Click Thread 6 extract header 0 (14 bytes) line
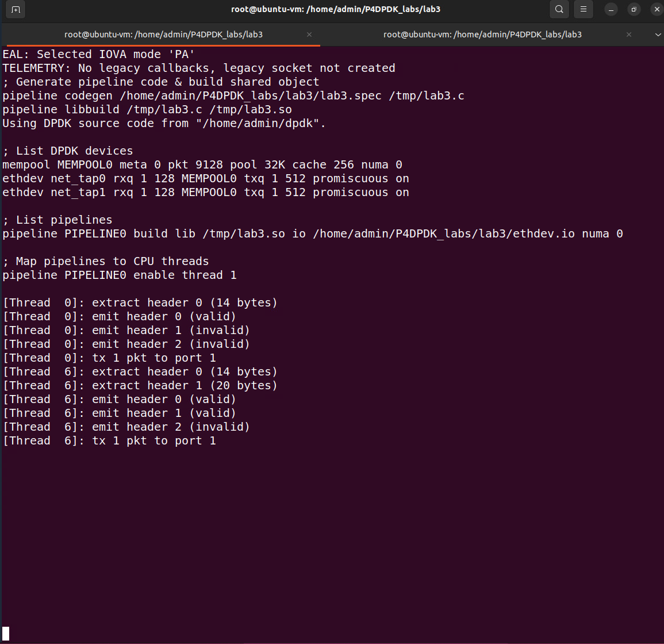 pyautogui.click(x=140, y=372)
